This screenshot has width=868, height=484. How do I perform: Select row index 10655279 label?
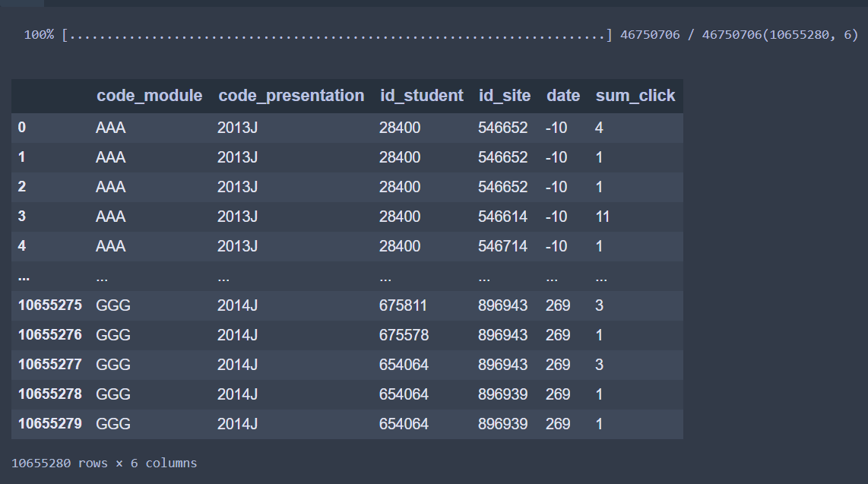point(49,424)
